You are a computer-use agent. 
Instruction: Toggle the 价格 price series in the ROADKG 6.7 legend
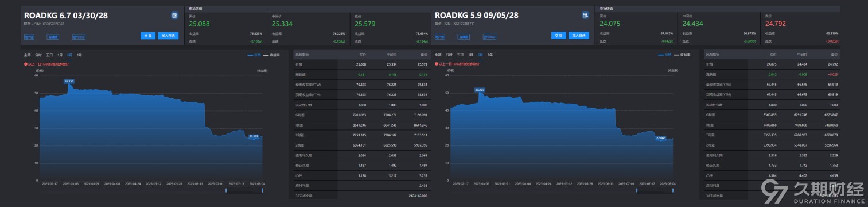click(254, 55)
